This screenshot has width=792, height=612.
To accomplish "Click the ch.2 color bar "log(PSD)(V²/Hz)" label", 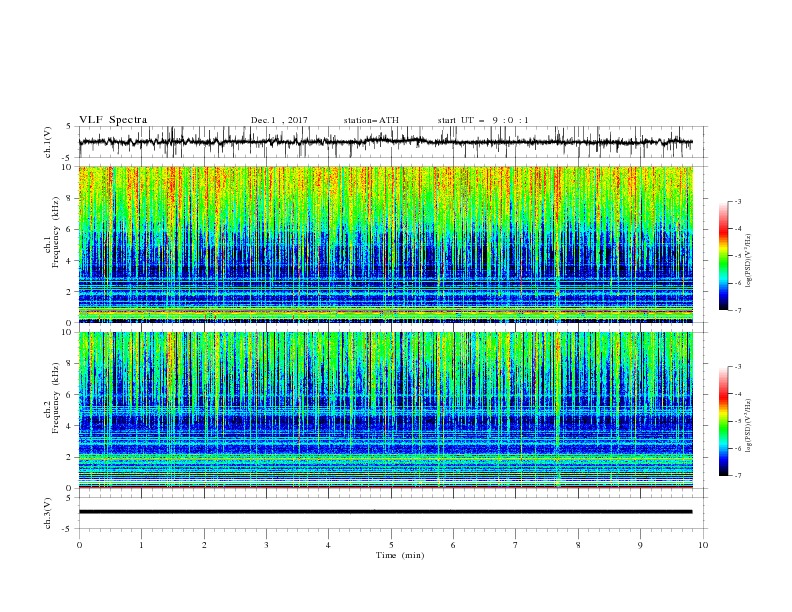I will (x=749, y=425).
